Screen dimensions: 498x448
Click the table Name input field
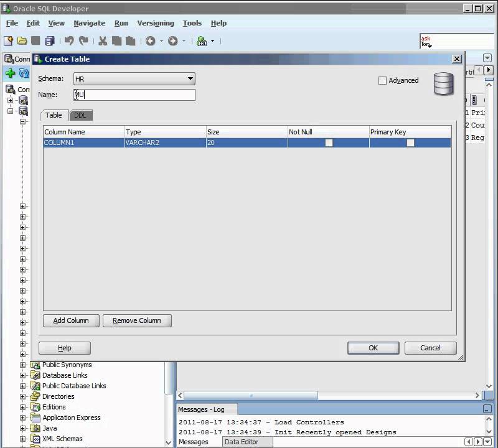[x=134, y=95]
